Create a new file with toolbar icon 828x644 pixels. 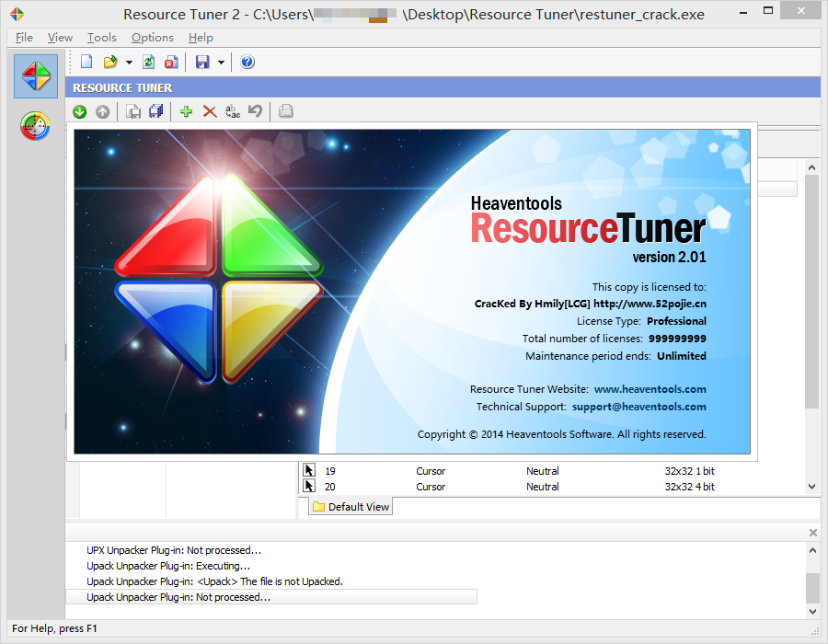86,62
